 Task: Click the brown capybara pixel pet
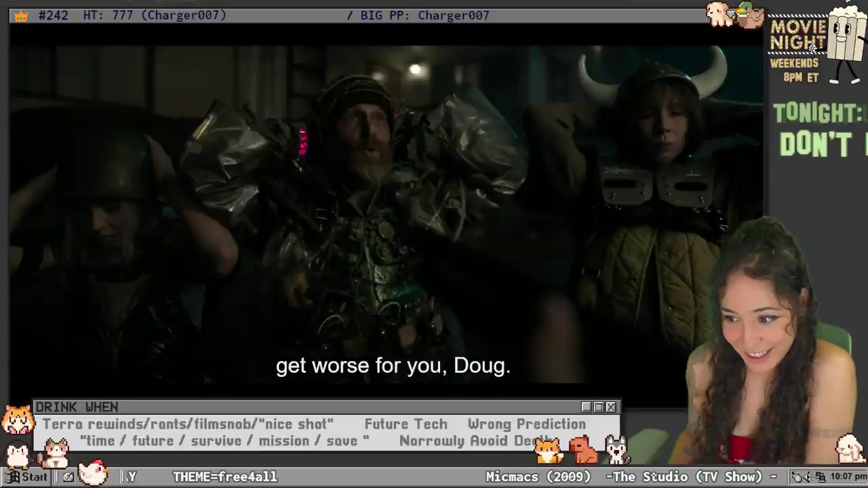tap(583, 450)
